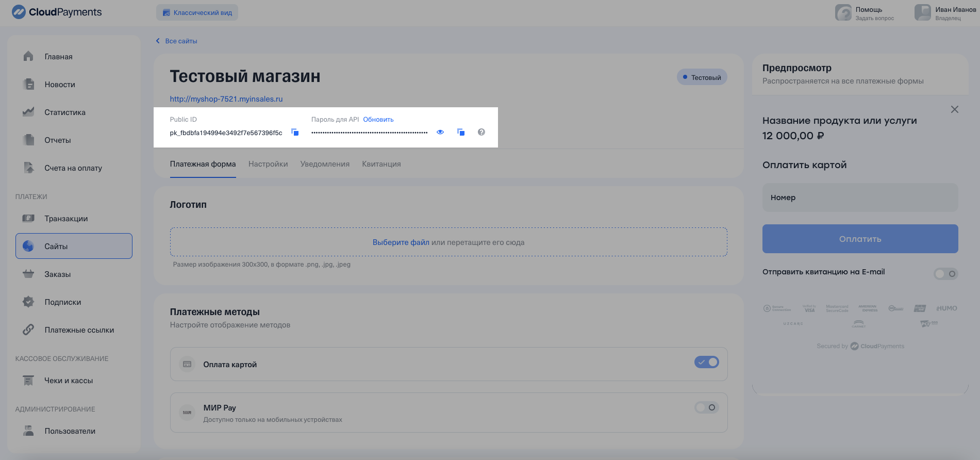Image resolution: width=980 pixels, height=460 pixels.
Task: Click the API password help question icon
Action: pyautogui.click(x=481, y=133)
